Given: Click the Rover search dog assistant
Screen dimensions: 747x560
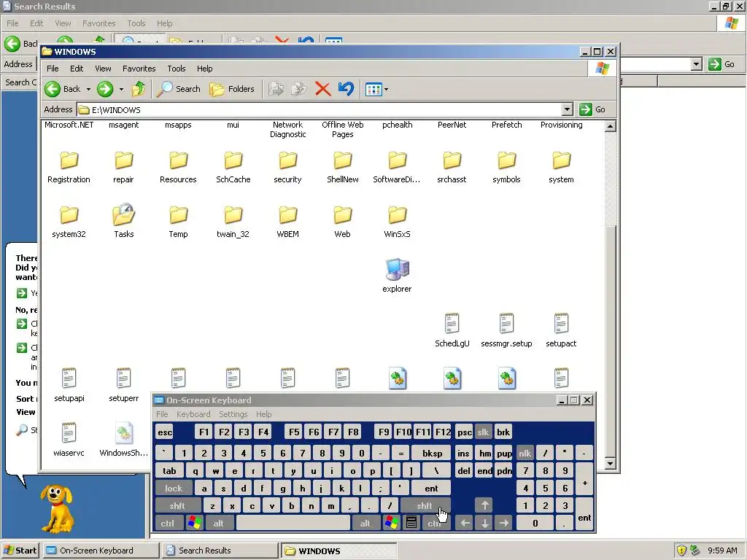Looking at the screenshot, I should pyautogui.click(x=57, y=508).
